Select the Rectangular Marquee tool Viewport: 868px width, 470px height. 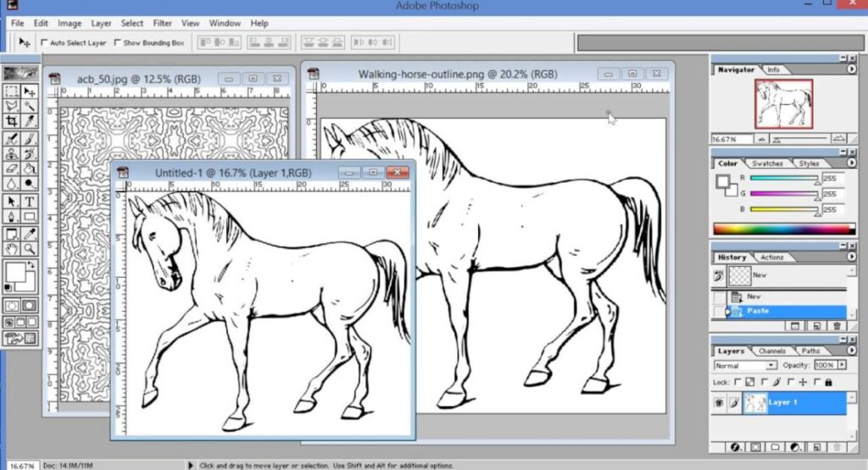tap(11, 91)
